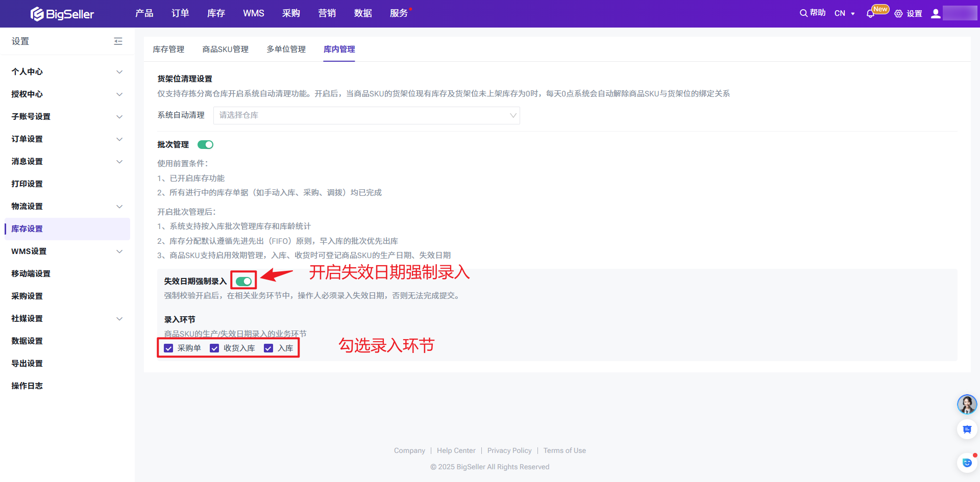Uncheck the 收货入库 checkbox
980x482 pixels.
coord(215,348)
